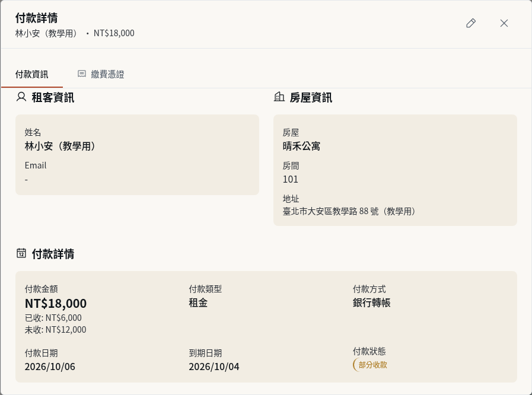532x395 pixels.
Task: Click the 租客資訊 section heading
Action: [x=53, y=97]
